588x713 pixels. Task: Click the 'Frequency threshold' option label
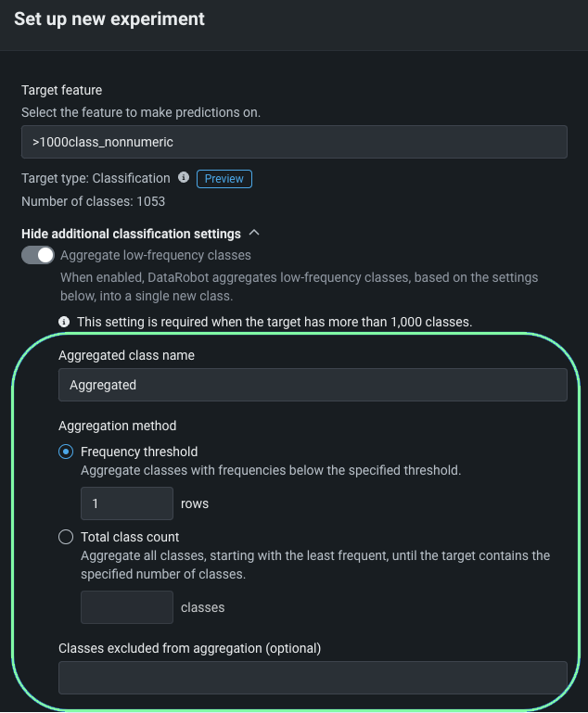pos(139,452)
